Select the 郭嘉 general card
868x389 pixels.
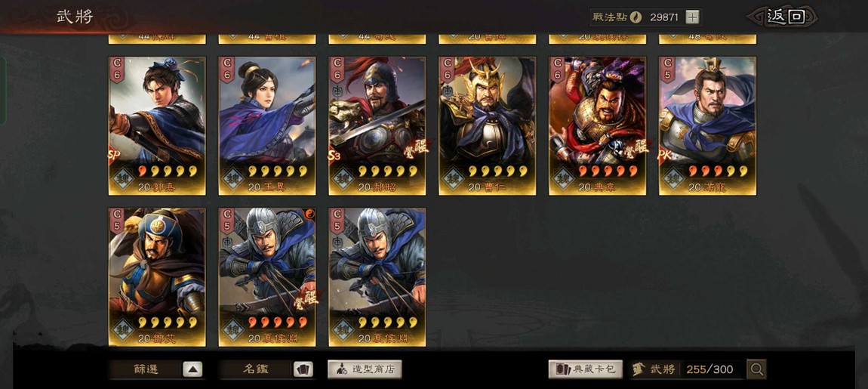click(157, 126)
